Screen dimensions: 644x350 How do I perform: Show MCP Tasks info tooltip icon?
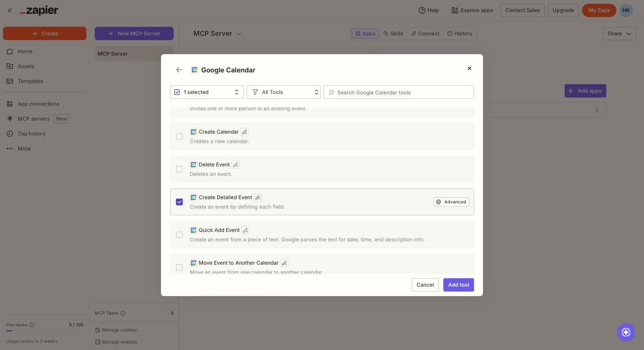[x=123, y=313]
